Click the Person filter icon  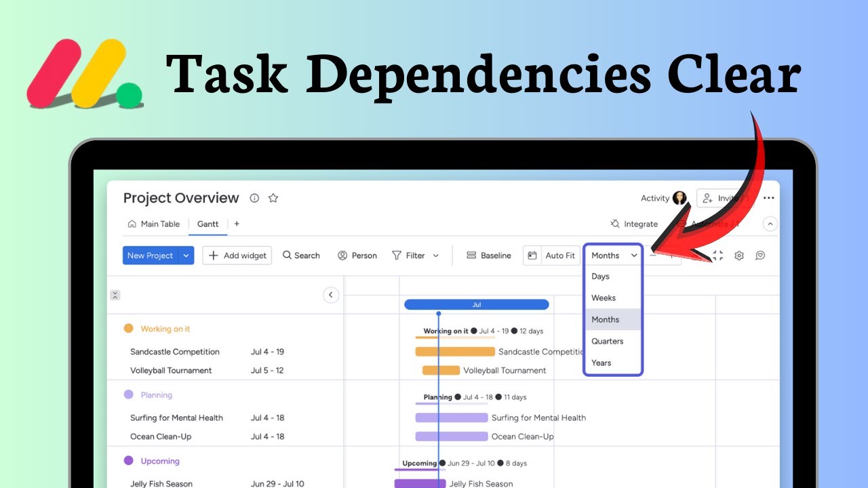click(342, 256)
